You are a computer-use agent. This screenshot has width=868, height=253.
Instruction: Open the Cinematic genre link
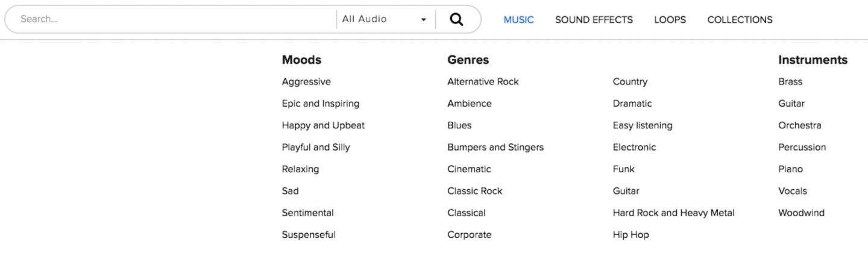point(469,169)
